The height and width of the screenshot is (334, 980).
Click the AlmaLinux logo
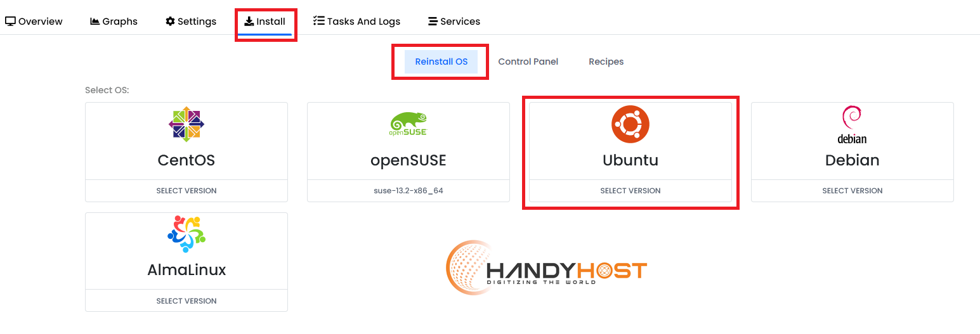click(x=186, y=234)
